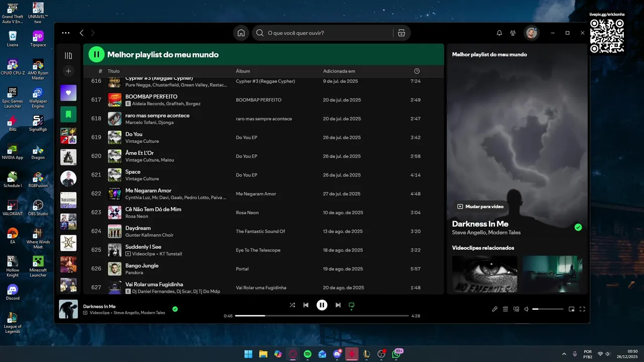This screenshot has height=362, width=644.
Task: Skip to previous track
Action: pyautogui.click(x=306, y=305)
